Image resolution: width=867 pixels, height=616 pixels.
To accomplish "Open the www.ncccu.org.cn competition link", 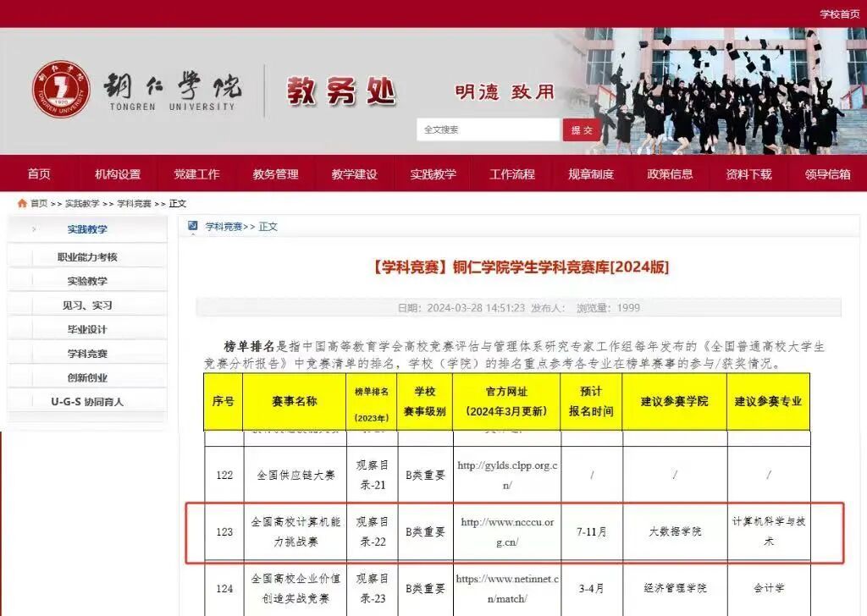I will (507, 532).
